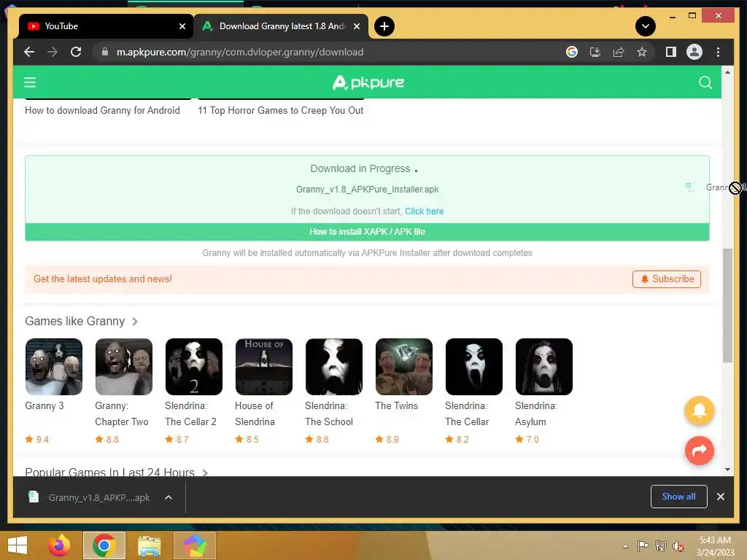Open How to install XAPK / APK file

tap(367, 232)
